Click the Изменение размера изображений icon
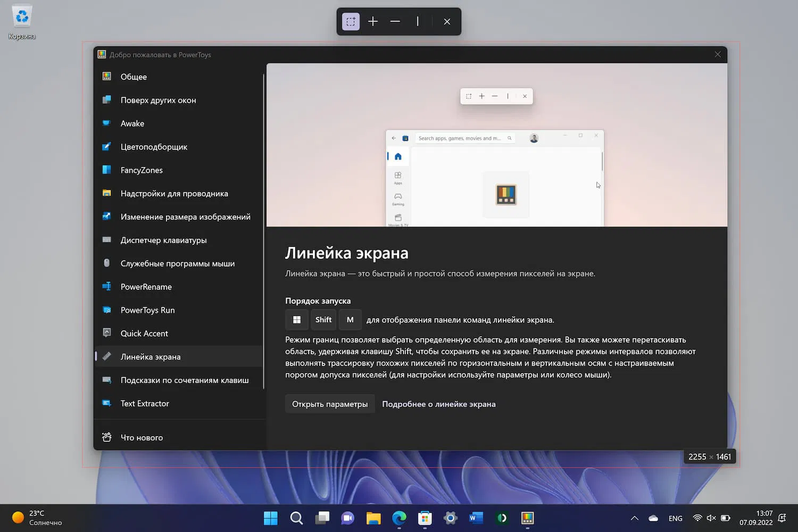This screenshot has width=798, height=532. [x=107, y=217]
